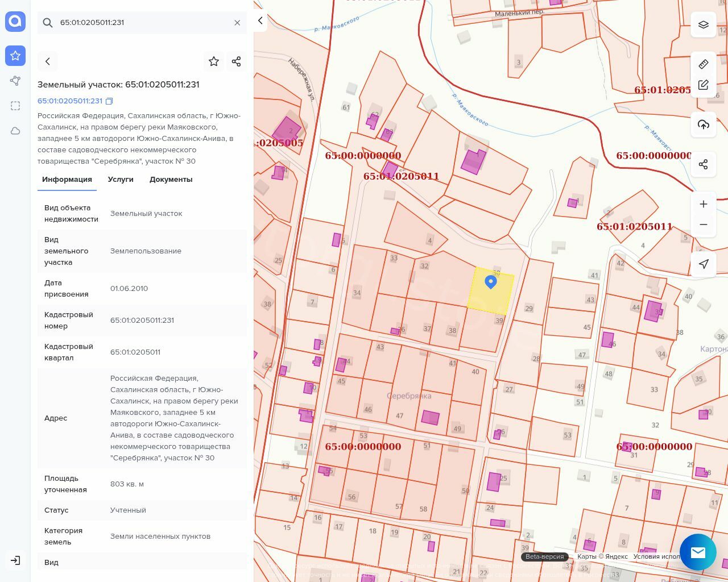
Task: Click the blue parcel marker pin
Action: click(x=491, y=282)
